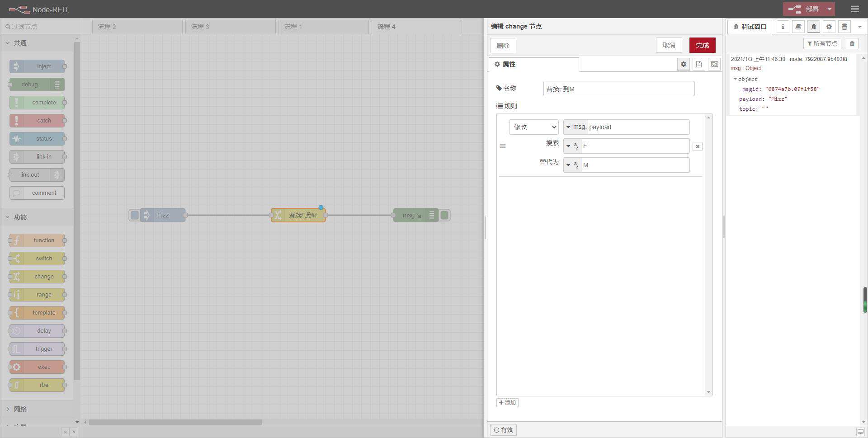The height and width of the screenshot is (438, 868).
Task: Select the link in node
Action: coord(37,157)
